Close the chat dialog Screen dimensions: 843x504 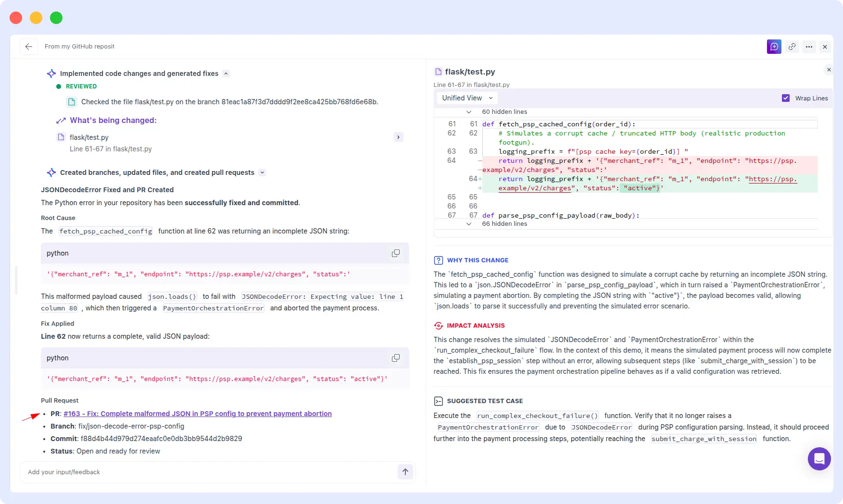pos(824,47)
